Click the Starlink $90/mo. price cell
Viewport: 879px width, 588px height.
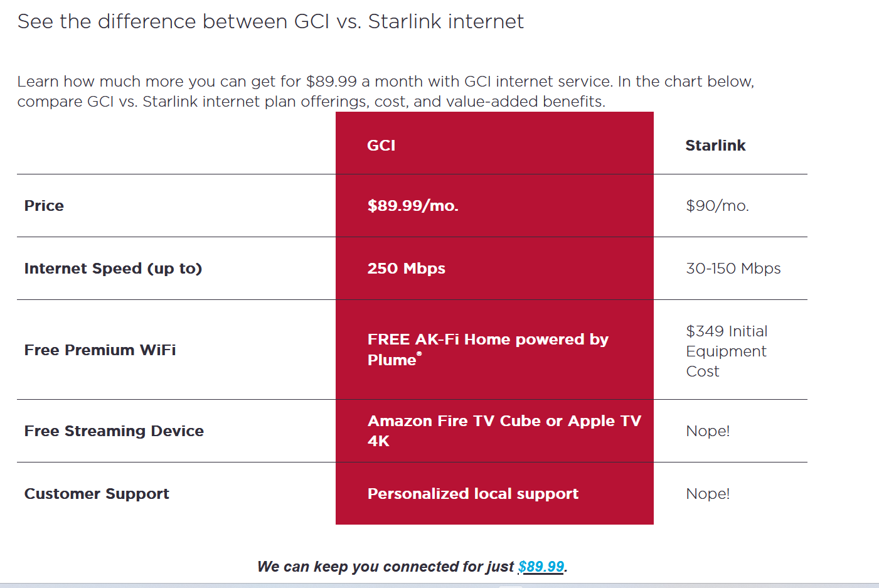[717, 206]
